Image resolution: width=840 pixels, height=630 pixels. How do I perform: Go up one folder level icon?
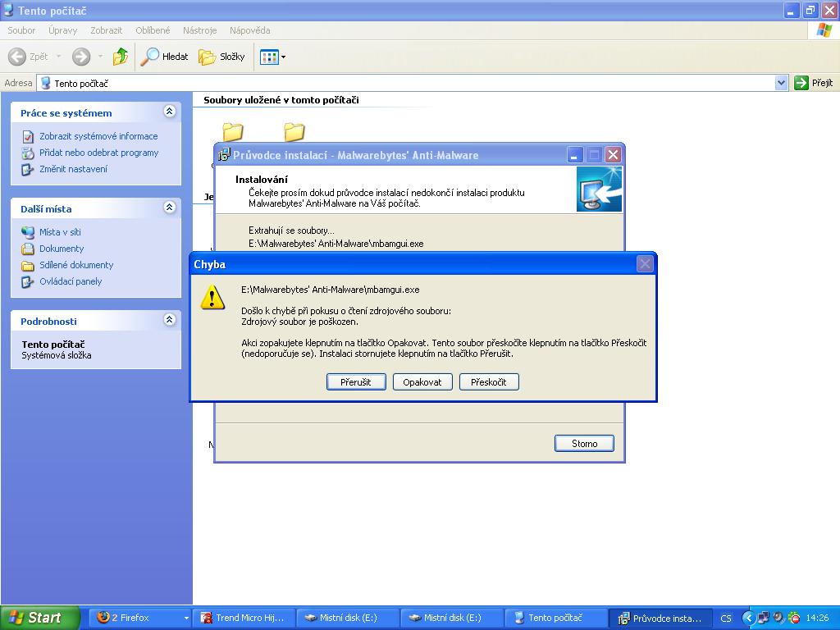121,57
